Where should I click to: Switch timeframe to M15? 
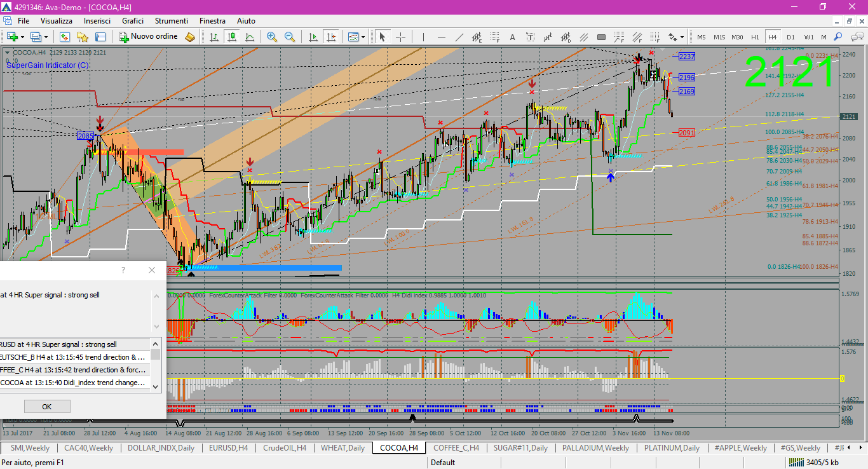(x=719, y=37)
